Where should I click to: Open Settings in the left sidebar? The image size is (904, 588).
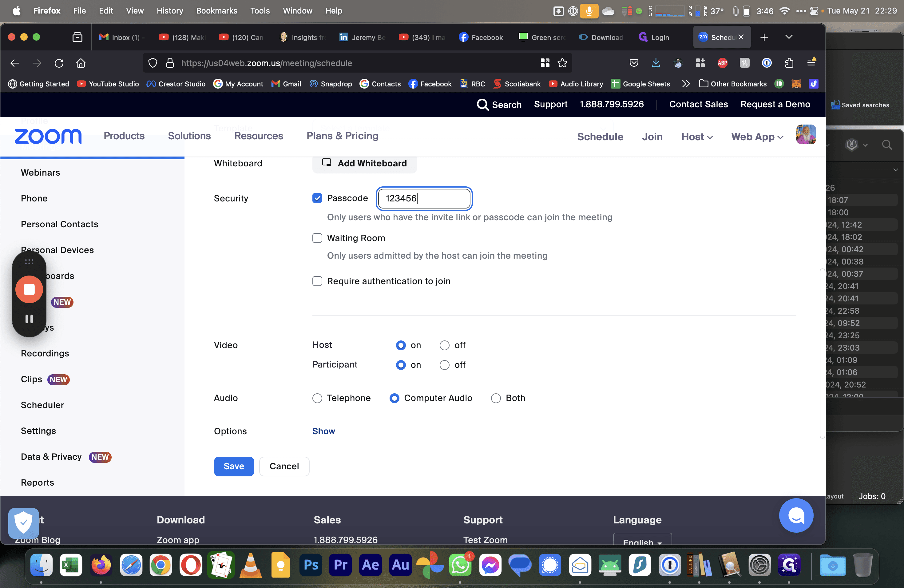tap(38, 431)
